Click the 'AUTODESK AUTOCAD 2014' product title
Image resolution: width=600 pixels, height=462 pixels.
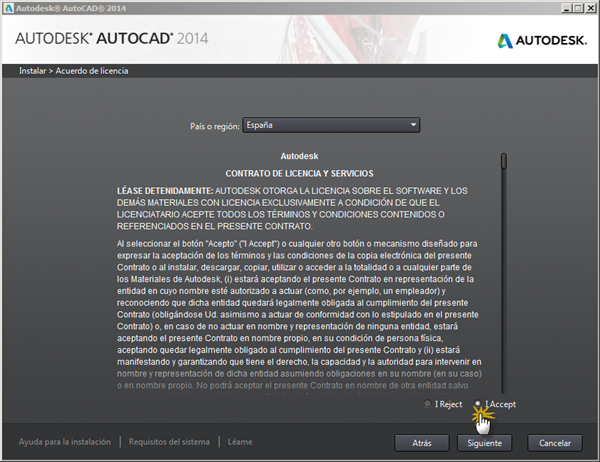(x=112, y=39)
